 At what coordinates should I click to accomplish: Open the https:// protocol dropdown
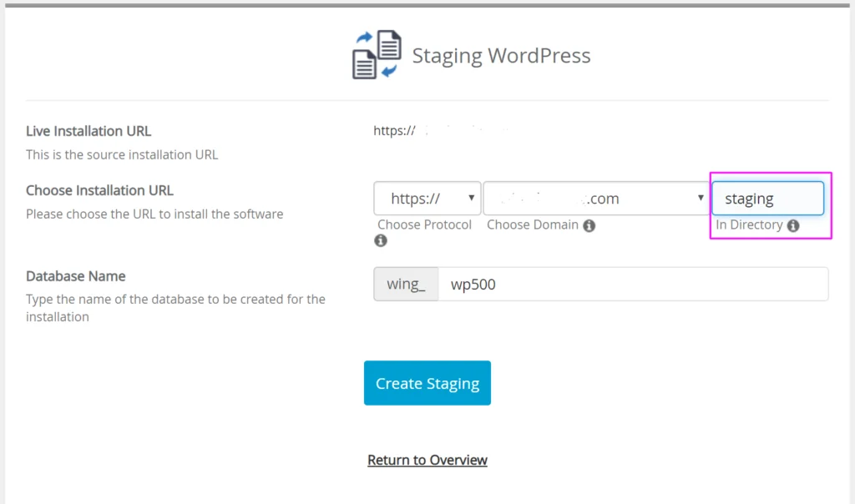[427, 199]
